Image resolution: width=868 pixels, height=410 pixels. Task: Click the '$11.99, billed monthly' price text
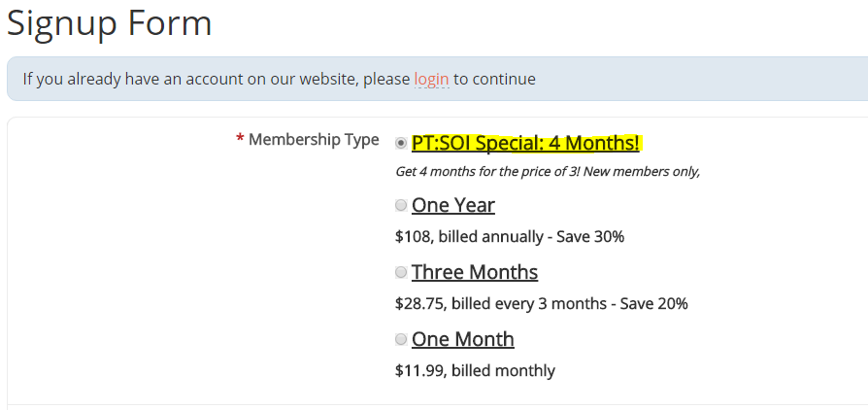pos(475,370)
